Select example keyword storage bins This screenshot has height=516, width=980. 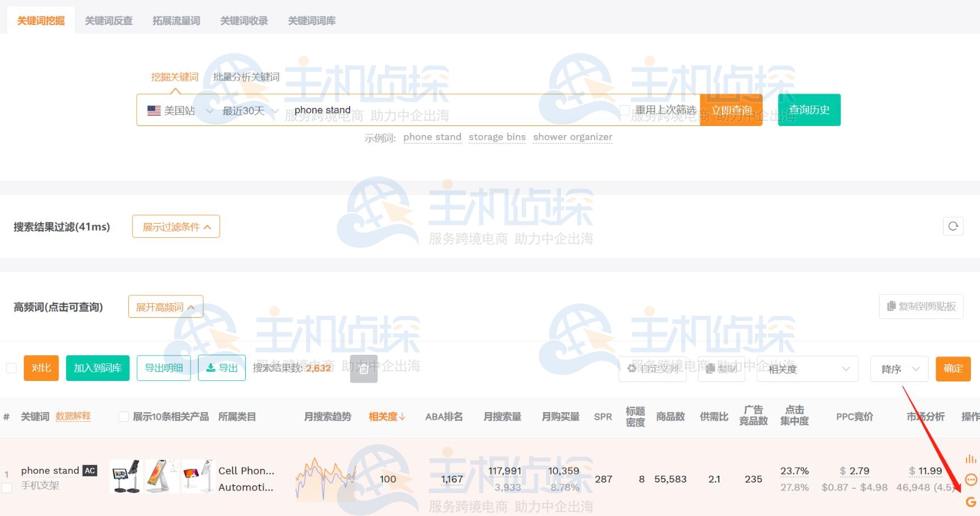[497, 137]
